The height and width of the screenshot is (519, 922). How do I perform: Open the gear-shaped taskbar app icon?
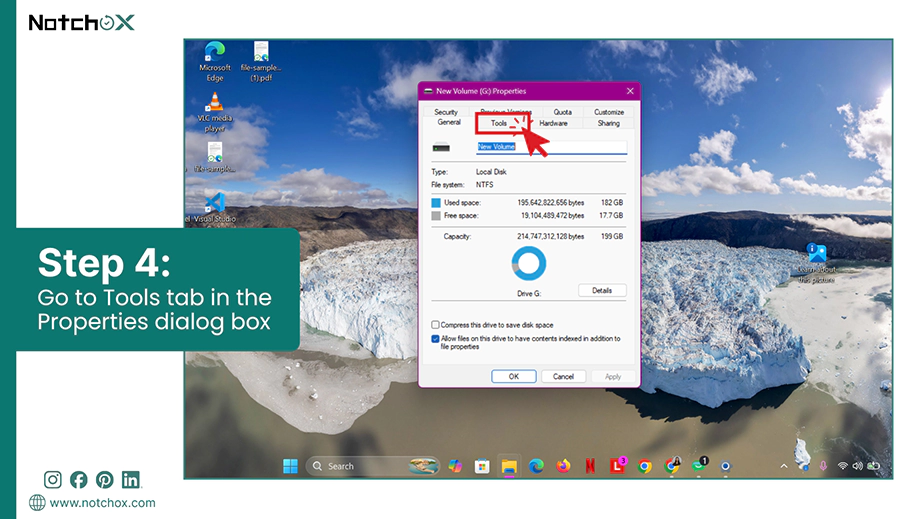[x=726, y=466]
